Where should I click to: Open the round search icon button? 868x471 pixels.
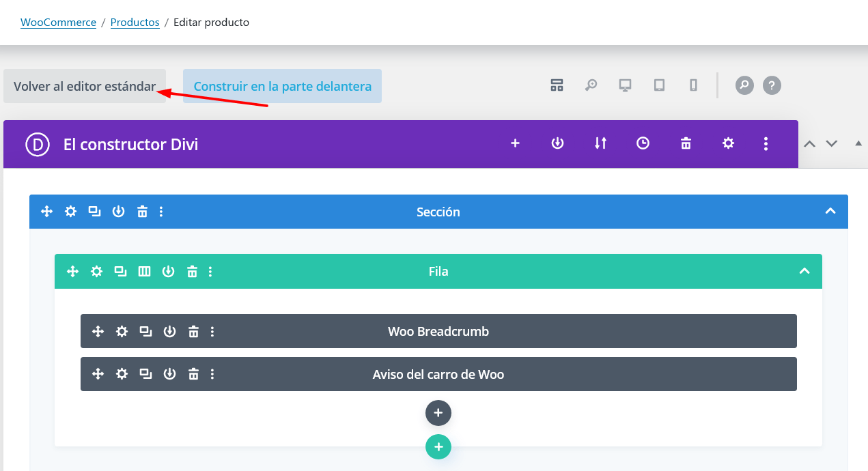[x=744, y=85]
